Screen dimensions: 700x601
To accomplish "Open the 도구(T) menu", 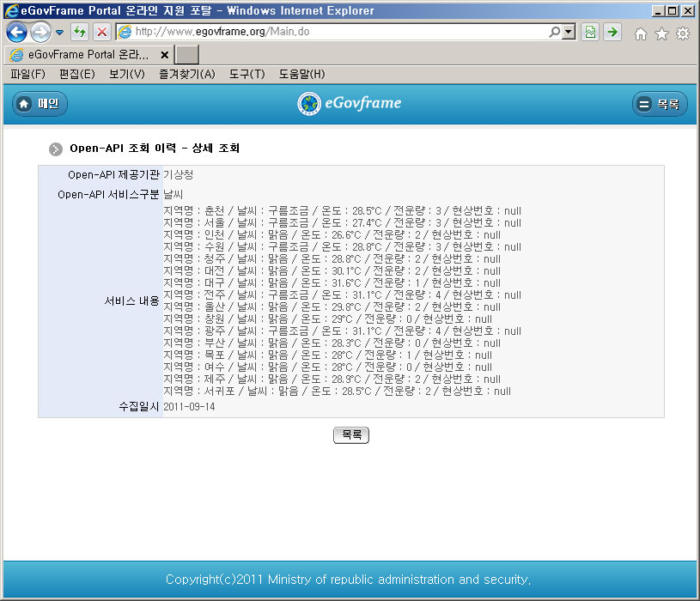I will click(247, 74).
